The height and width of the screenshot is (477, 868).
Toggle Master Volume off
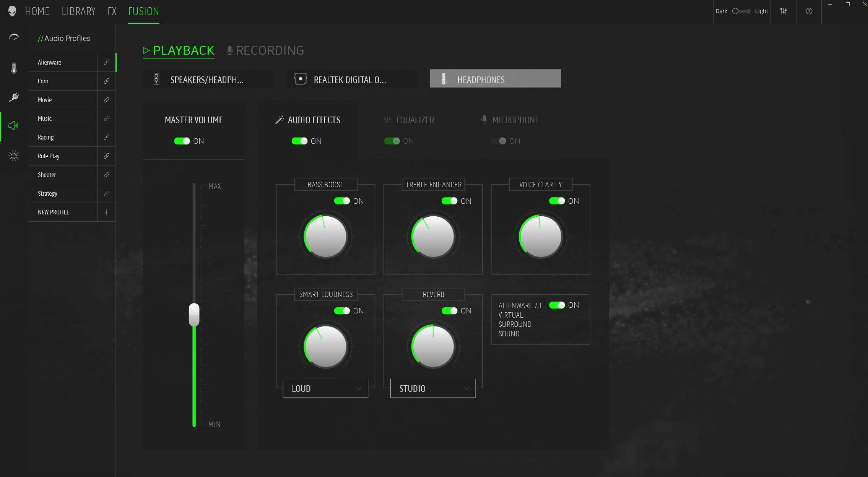pos(182,141)
